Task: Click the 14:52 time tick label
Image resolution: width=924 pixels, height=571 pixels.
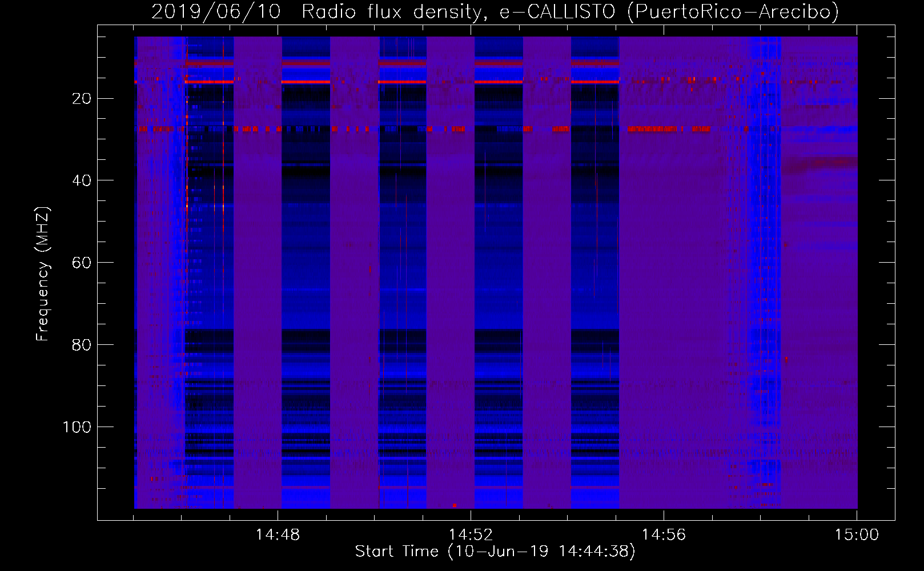Action: point(471,535)
